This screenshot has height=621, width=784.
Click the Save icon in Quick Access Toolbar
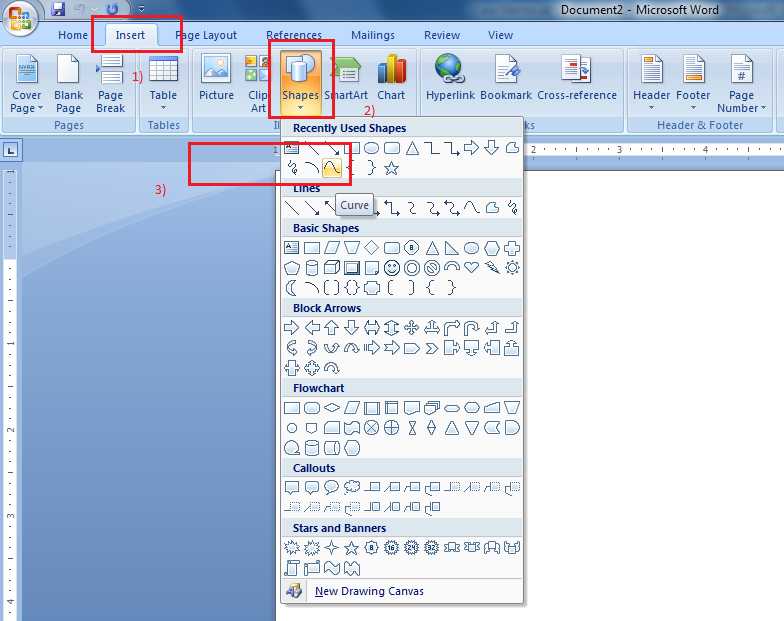58,9
